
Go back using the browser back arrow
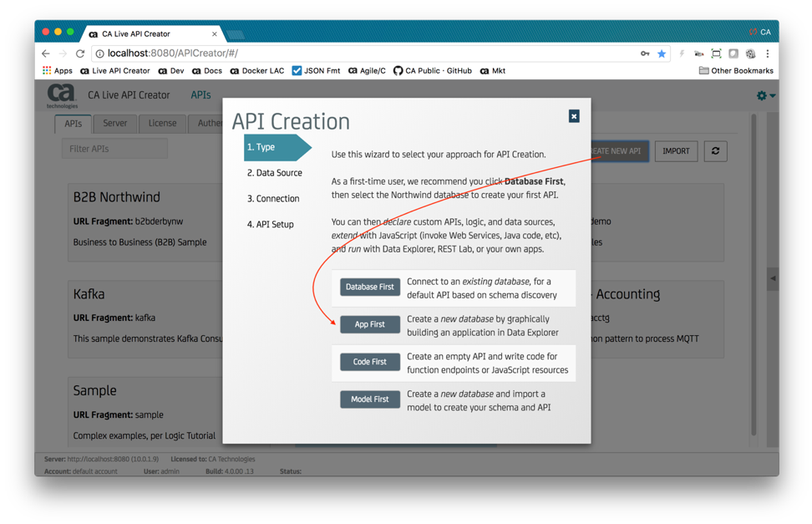46,53
